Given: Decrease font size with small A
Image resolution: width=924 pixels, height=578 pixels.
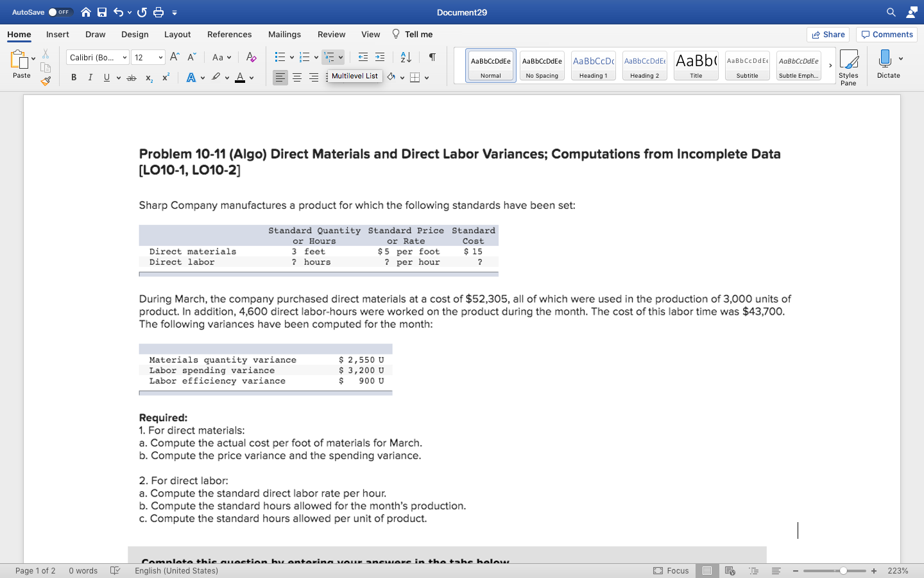Looking at the screenshot, I should [191, 57].
